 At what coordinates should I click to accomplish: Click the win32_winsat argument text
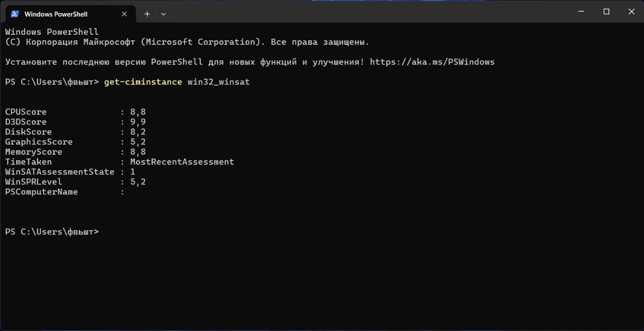[x=218, y=82]
